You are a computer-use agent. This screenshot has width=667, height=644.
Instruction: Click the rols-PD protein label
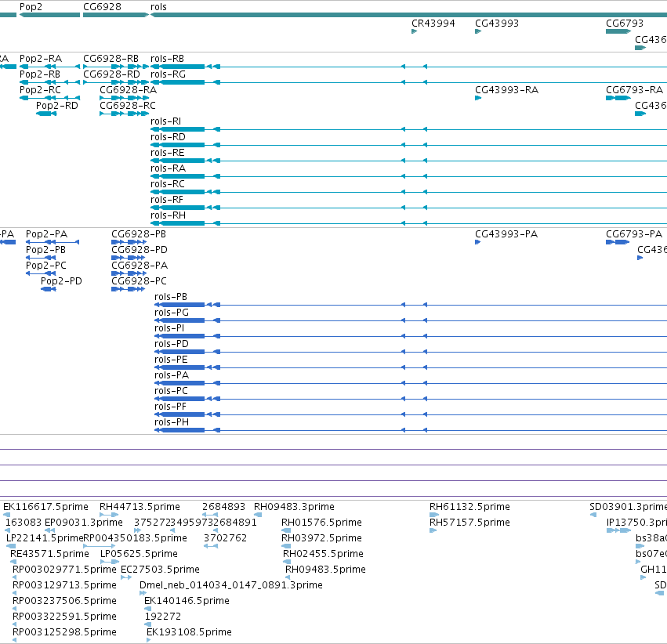tap(172, 344)
